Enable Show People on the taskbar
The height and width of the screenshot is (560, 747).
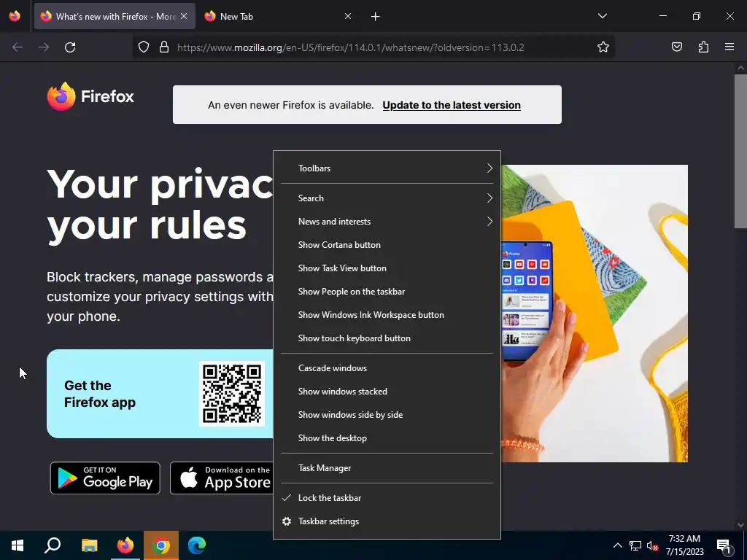click(387, 292)
